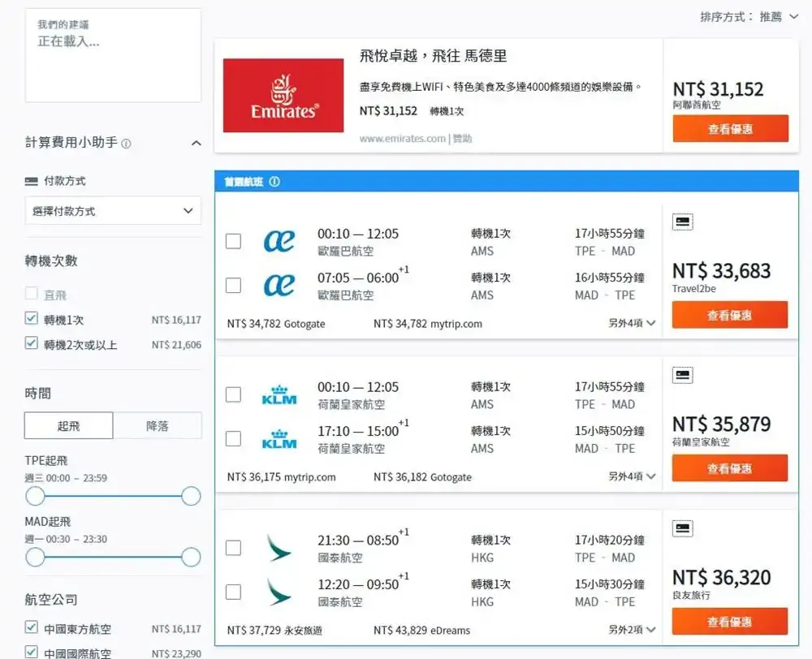Click the "週一 00:30 – 23:30" time range
Screen dimensions: 812x659
tap(67, 540)
